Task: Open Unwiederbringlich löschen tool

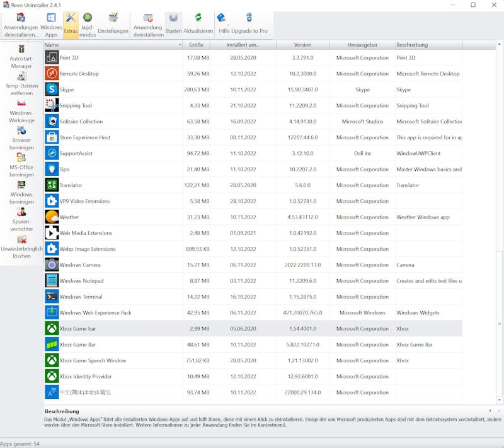Action: (21, 247)
